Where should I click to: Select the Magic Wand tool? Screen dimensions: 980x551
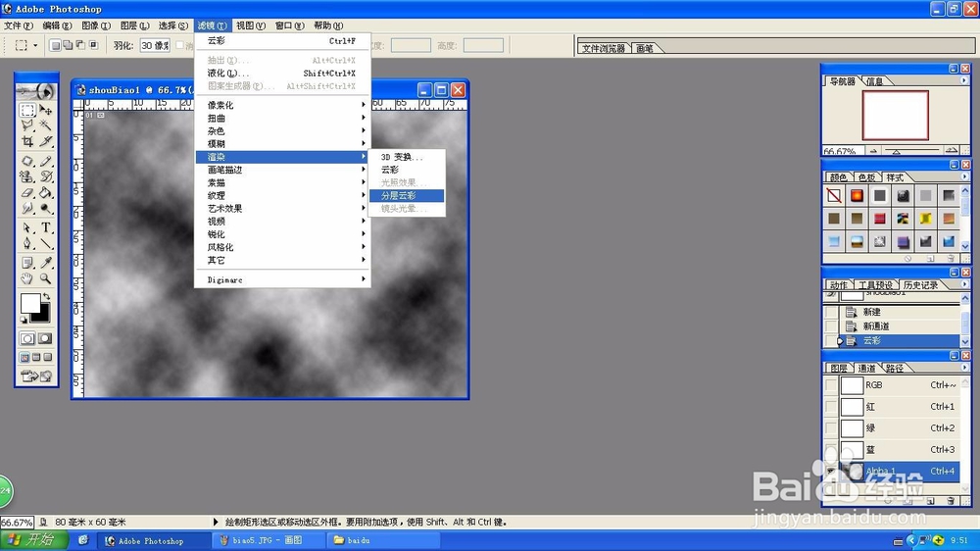(46, 125)
